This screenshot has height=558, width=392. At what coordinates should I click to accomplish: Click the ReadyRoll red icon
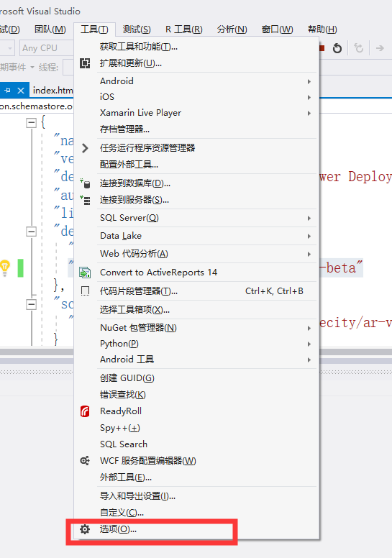[x=85, y=411]
